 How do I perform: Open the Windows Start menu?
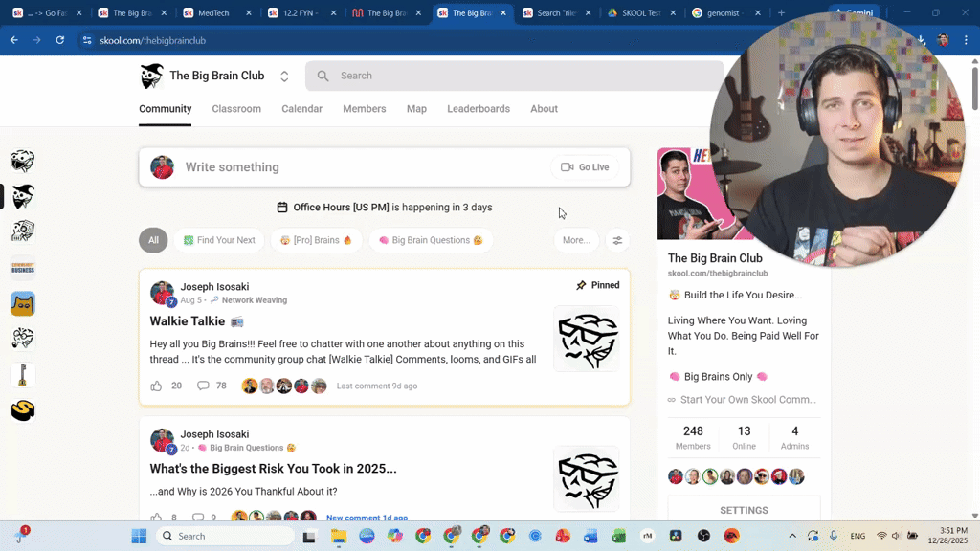pyautogui.click(x=139, y=536)
